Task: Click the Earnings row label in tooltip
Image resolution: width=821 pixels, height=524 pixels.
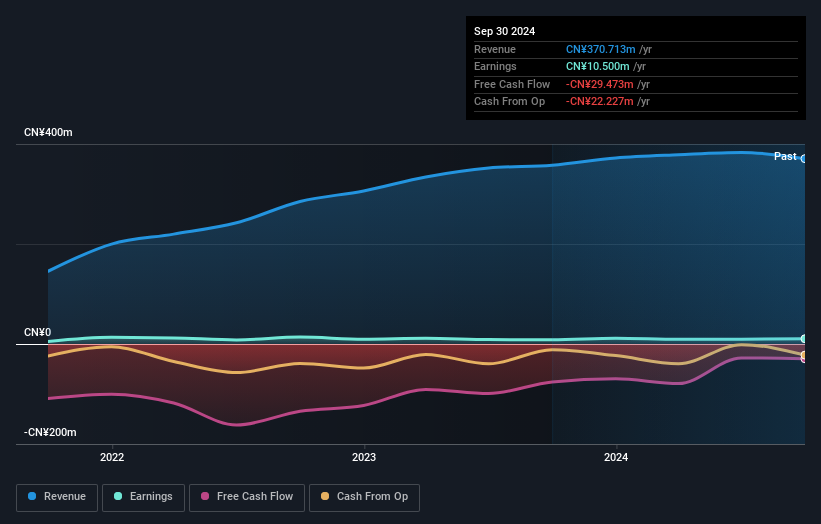Action: [495, 66]
